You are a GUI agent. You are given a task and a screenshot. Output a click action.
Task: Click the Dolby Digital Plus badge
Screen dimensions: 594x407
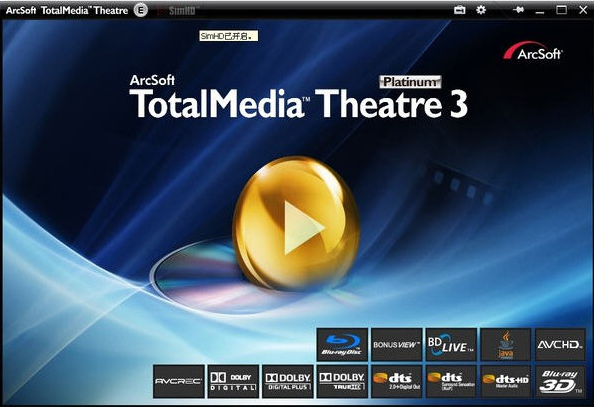[x=288, y=381]
